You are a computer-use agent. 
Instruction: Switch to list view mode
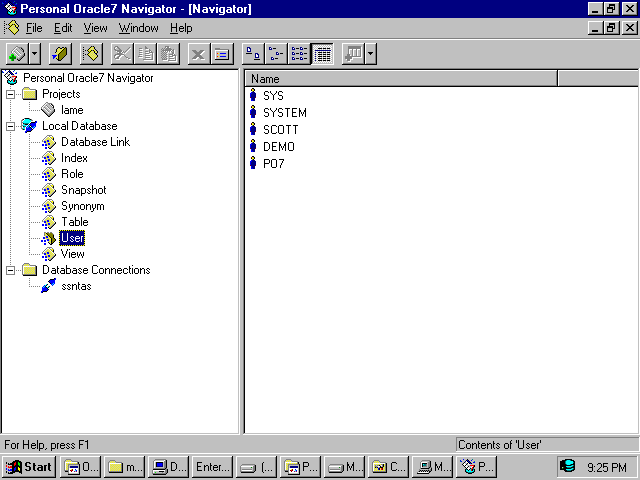299,53
